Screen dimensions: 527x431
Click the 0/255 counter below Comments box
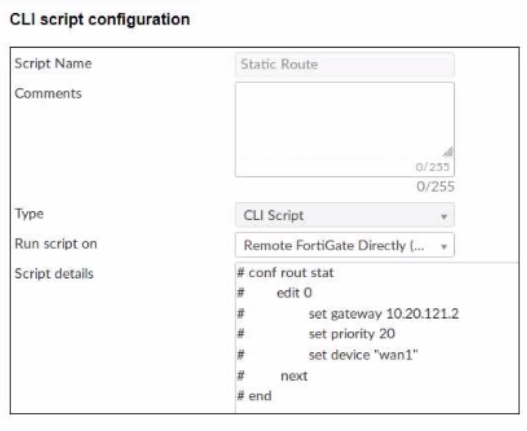coord(436,186)
